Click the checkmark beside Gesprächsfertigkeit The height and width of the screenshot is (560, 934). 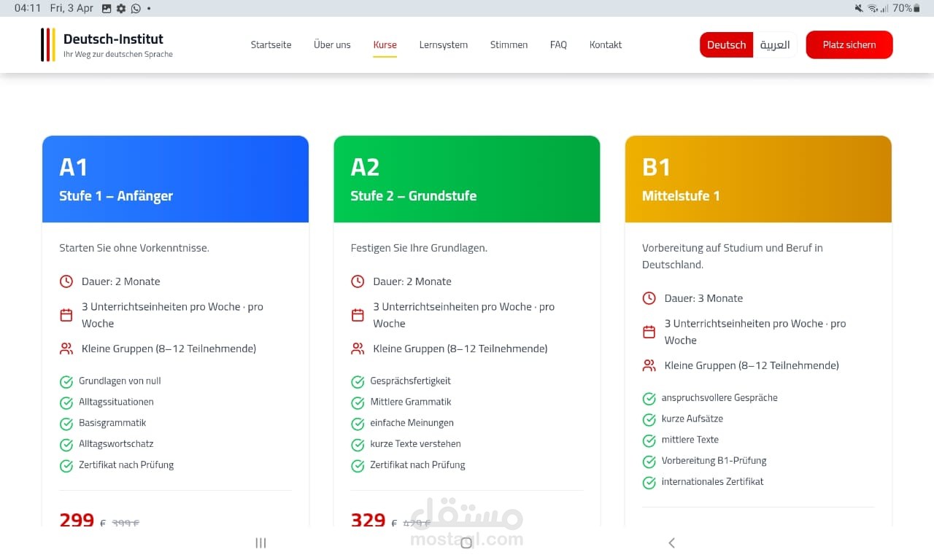pos(358,381)
